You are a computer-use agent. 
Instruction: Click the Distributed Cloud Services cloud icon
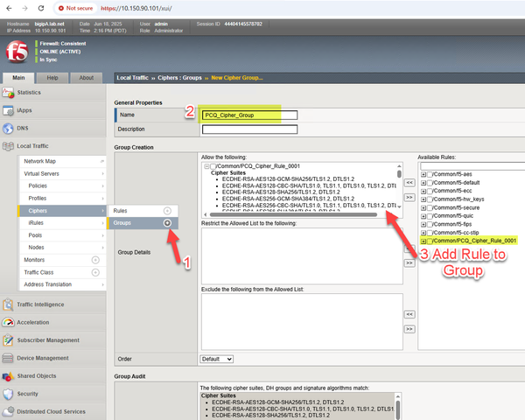tap(8, 411)
